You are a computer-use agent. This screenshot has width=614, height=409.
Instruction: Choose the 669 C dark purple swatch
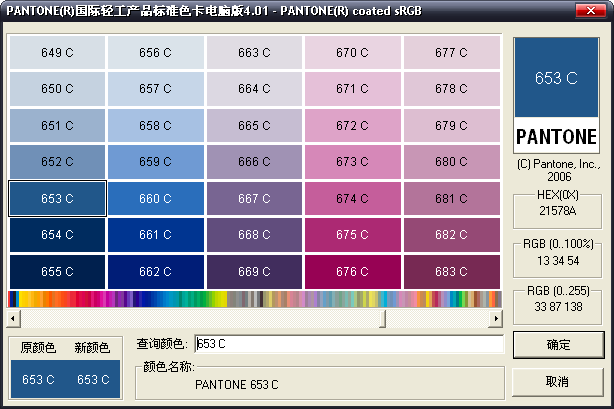tap(255, 272)
